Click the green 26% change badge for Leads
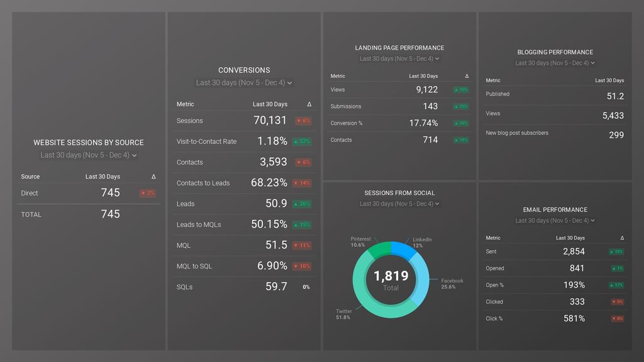Screen dimensions: 644x362 [303, 204]
